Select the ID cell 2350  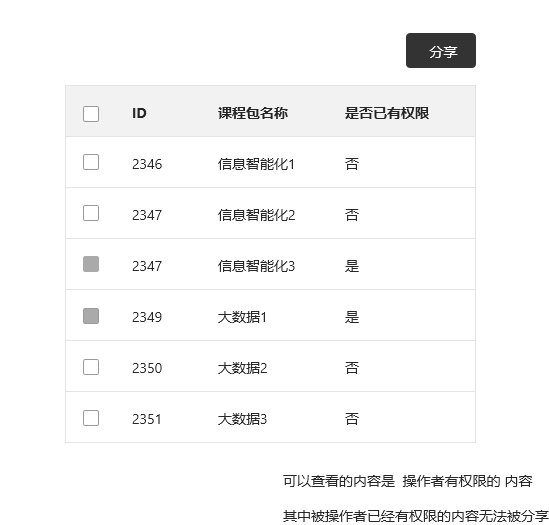click(x=147, y=368)
